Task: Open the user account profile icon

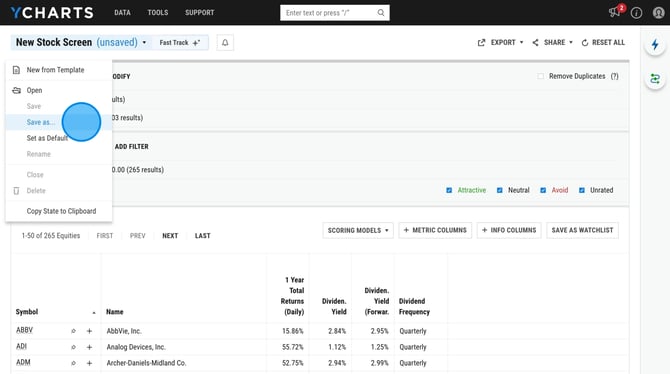Action: pyautogui.click(x=658, y=13)
